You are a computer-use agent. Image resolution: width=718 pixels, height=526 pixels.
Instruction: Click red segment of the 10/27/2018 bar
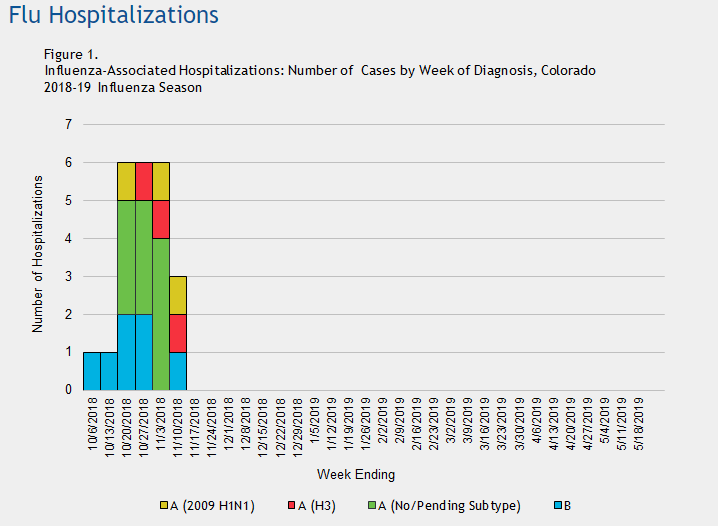click(143, 181)
